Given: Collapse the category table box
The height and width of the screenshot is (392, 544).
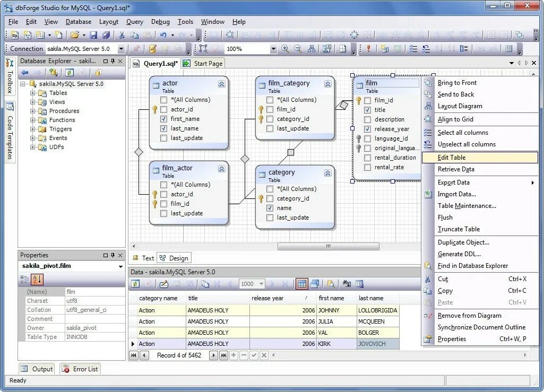Looking at the screenshot, I should coord(328,173).
